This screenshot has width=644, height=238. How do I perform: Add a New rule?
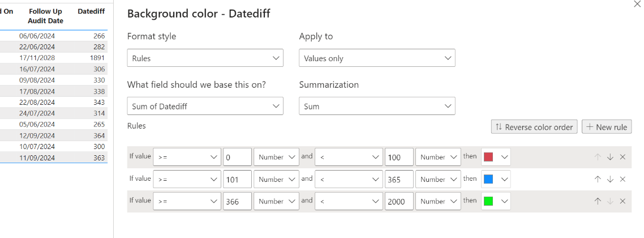coord(607,126)
